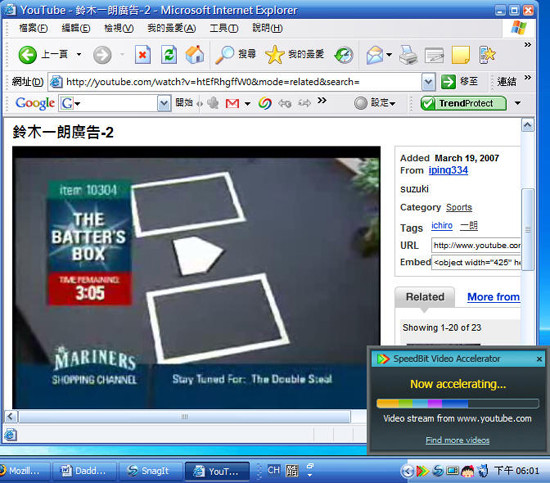Open the Mail icon dropdown arrow
Viewport: 550px width, 483px height.
[389, 55]
